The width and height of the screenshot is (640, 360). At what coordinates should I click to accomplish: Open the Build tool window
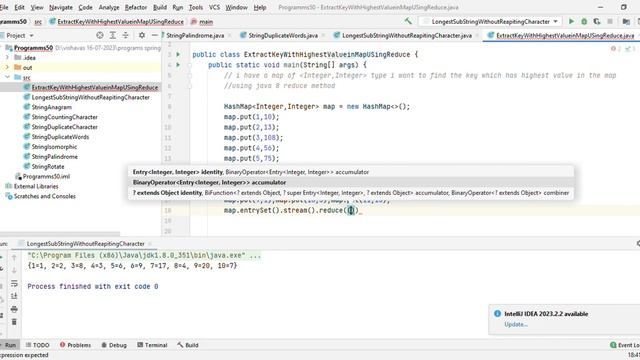[x=188, y=345]
